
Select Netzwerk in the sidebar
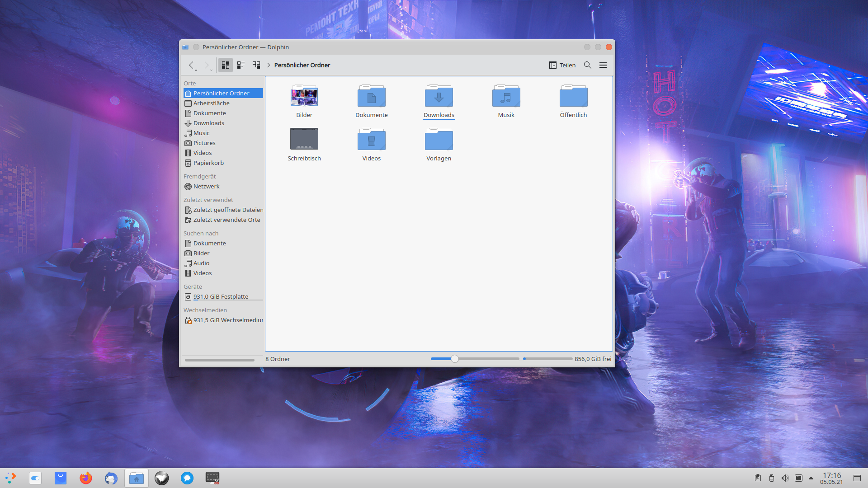tap(206, 186)
